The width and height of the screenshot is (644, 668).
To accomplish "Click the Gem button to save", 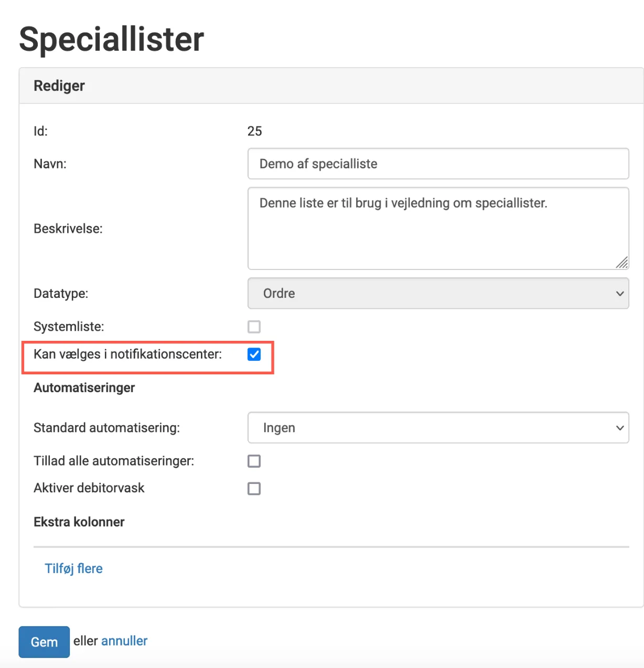I will pyautogui.click(x=44, y=641).
